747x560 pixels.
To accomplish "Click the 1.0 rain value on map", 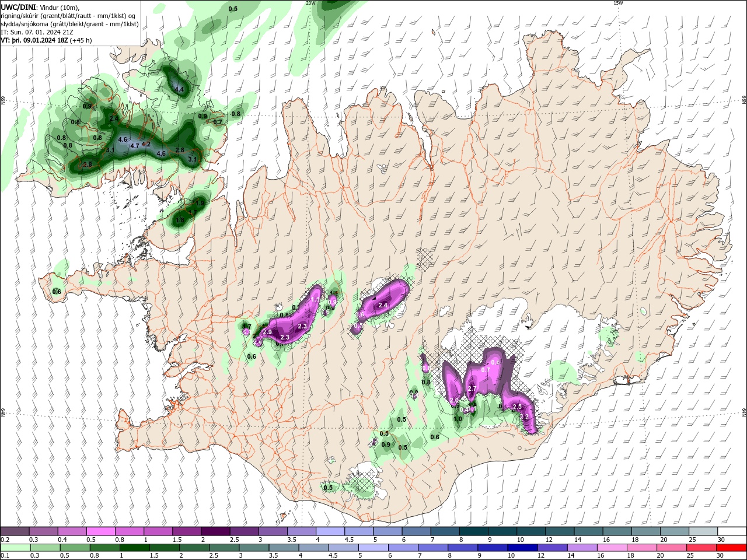I will pyautogui.click(x=458, y=418).
